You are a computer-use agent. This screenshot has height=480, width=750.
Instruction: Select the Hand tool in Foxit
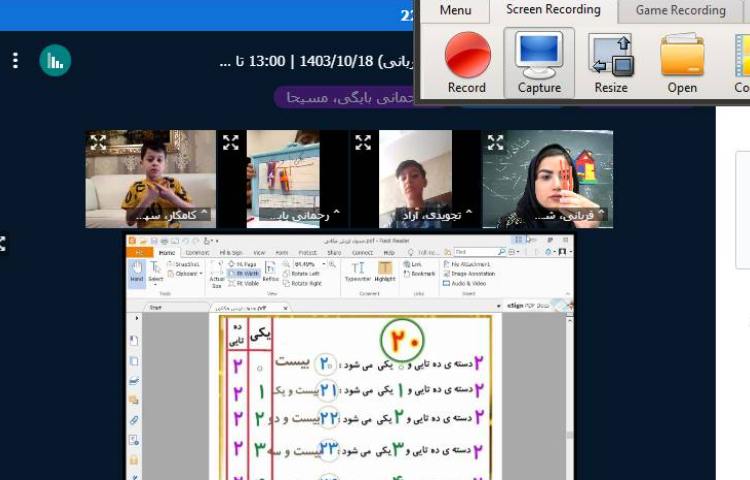137,273
